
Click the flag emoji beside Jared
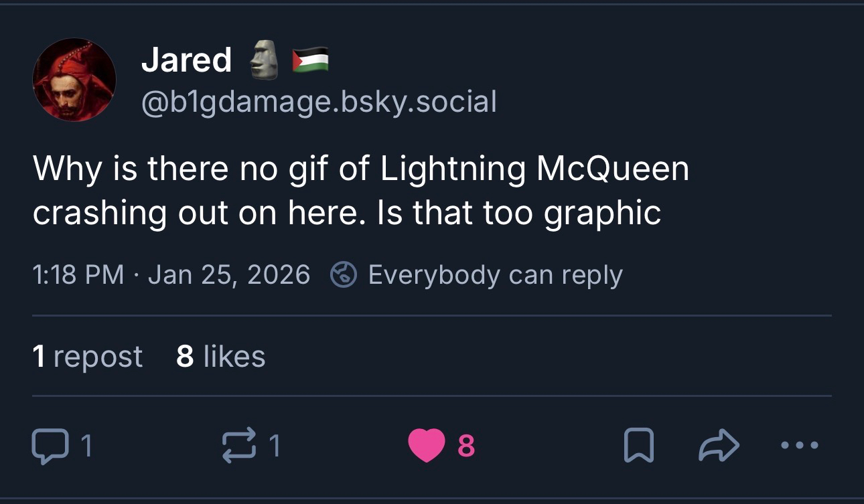[310, 60]
